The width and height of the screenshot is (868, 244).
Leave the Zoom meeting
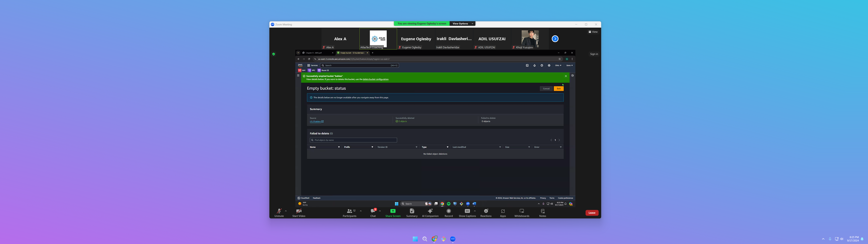pos(592,213)
